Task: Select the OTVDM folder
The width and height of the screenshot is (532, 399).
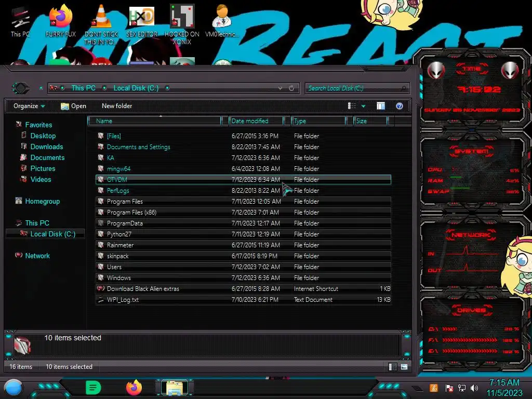Action: pos(243,179)
